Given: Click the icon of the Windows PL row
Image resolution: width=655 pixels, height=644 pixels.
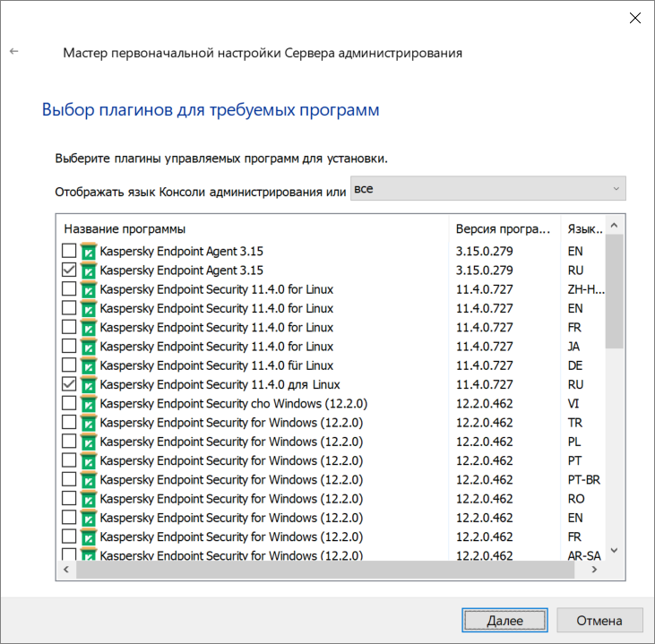Looking at the screenshot, I should [x=89, y=442].
